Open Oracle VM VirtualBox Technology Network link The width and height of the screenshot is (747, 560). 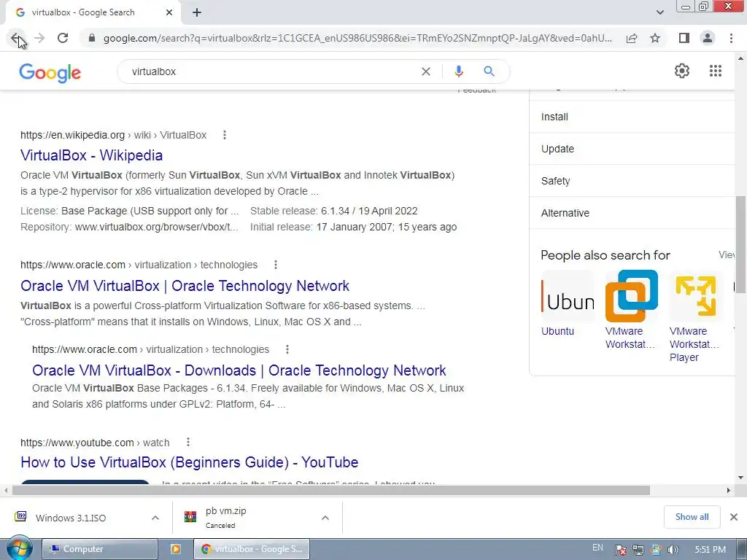point(185,286)
